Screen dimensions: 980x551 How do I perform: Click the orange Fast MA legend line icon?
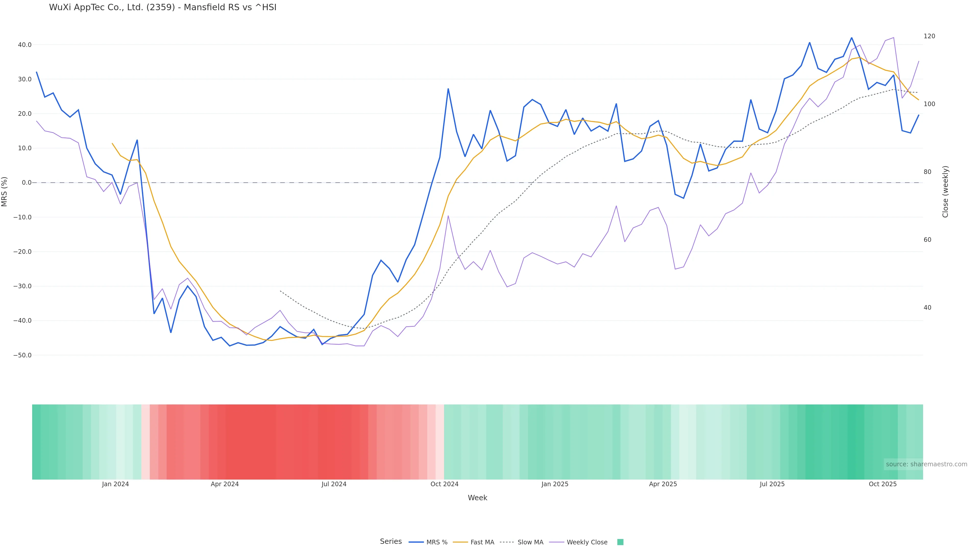tap(460, 542)
